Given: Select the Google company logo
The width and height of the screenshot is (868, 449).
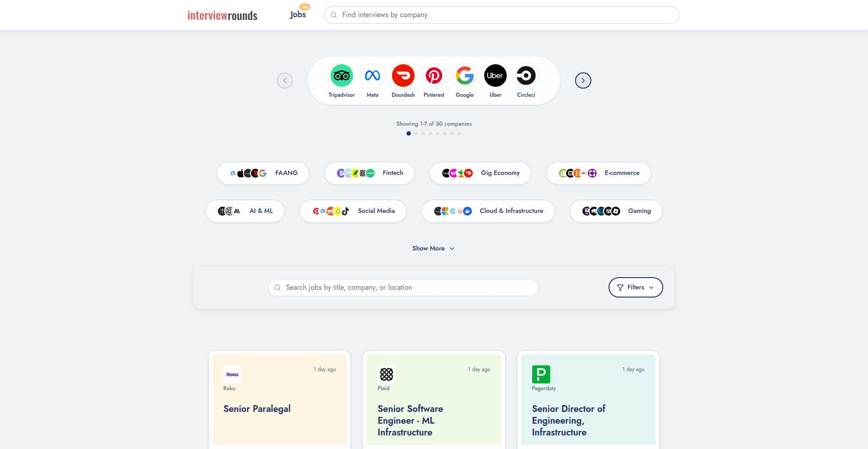Looking at the screenshot, I should tap(465, 76).
